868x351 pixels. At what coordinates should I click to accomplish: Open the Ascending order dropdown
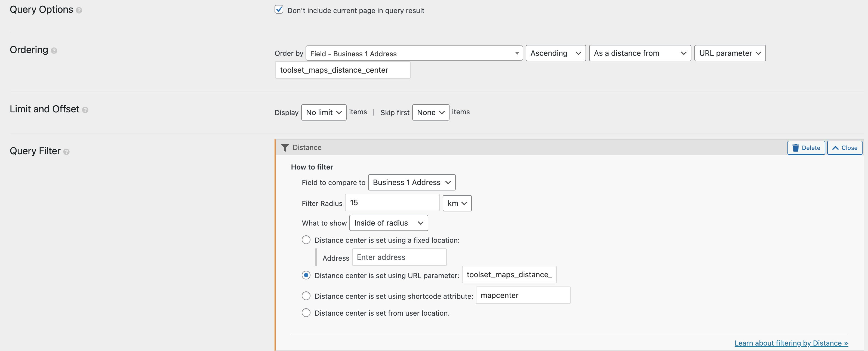click(x=556, y=53)
